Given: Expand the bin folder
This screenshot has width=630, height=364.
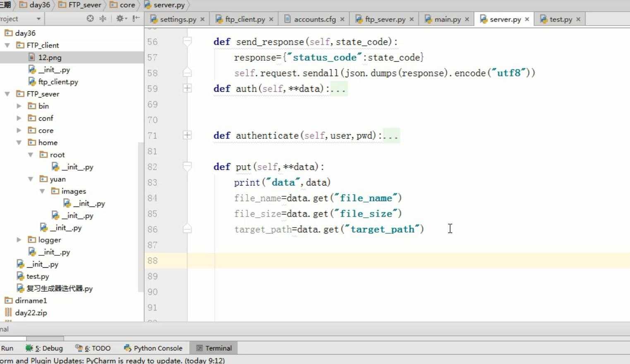Looking at the screenshot, I should [19, 106].
